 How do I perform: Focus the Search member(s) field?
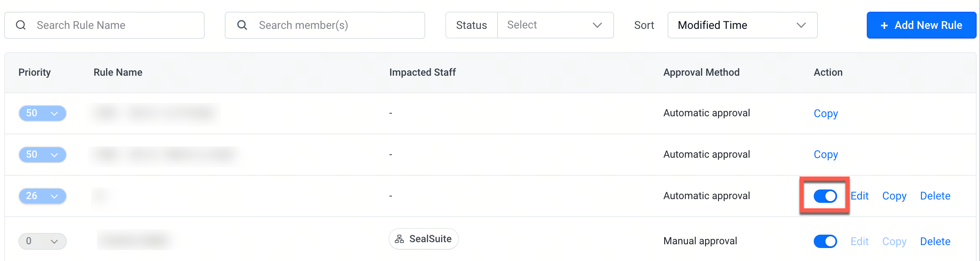click(325, 25)
